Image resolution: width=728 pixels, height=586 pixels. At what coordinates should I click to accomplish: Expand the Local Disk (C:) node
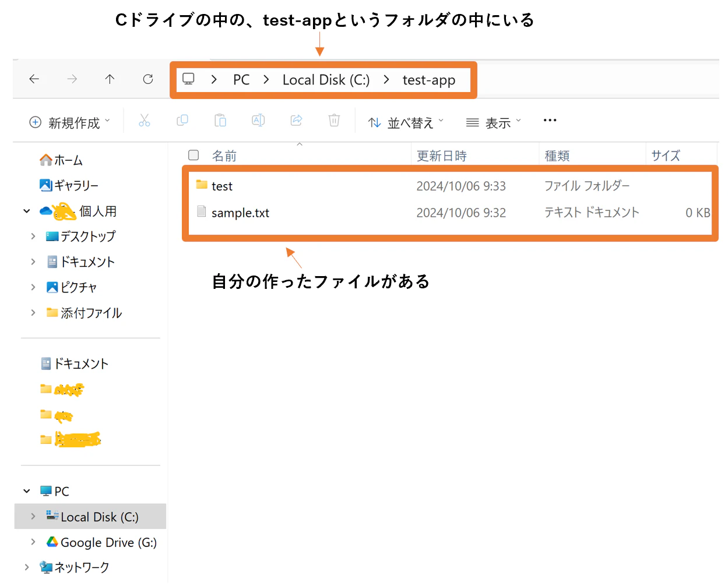tap(33, 517)
